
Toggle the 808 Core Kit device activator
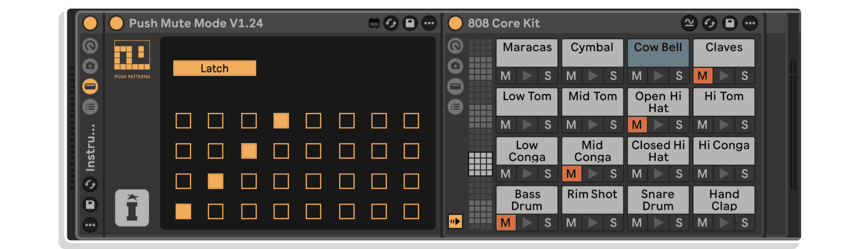[455, 23]
